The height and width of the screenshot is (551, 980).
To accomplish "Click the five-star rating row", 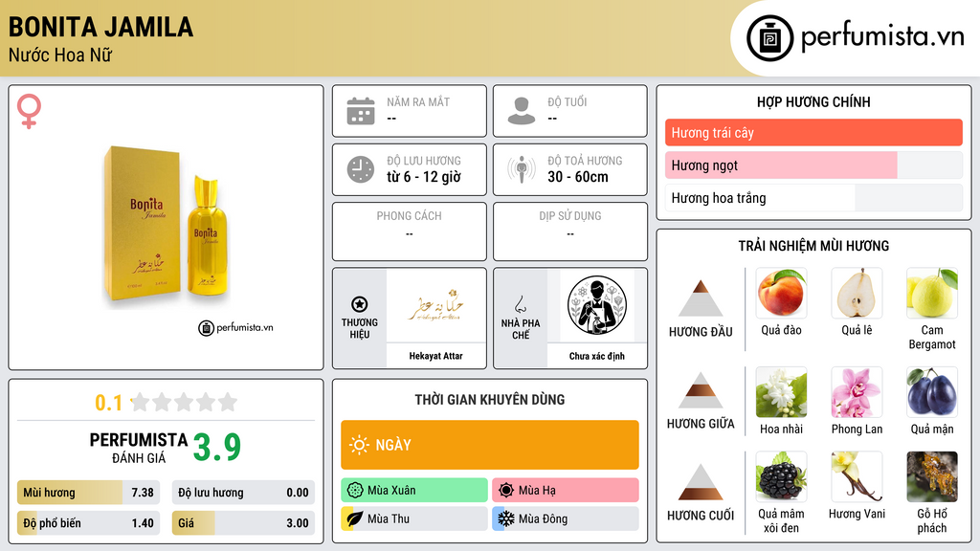I will click(185, 402).
